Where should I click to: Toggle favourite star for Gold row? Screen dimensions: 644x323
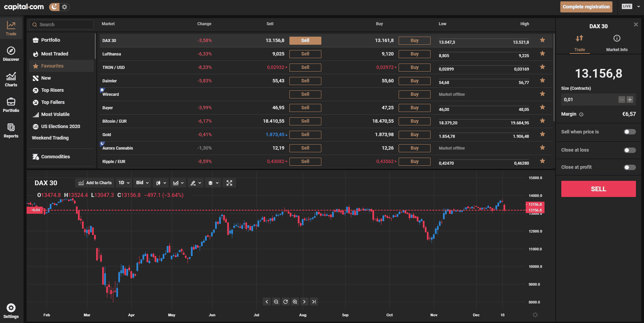(x=542, y=134)
